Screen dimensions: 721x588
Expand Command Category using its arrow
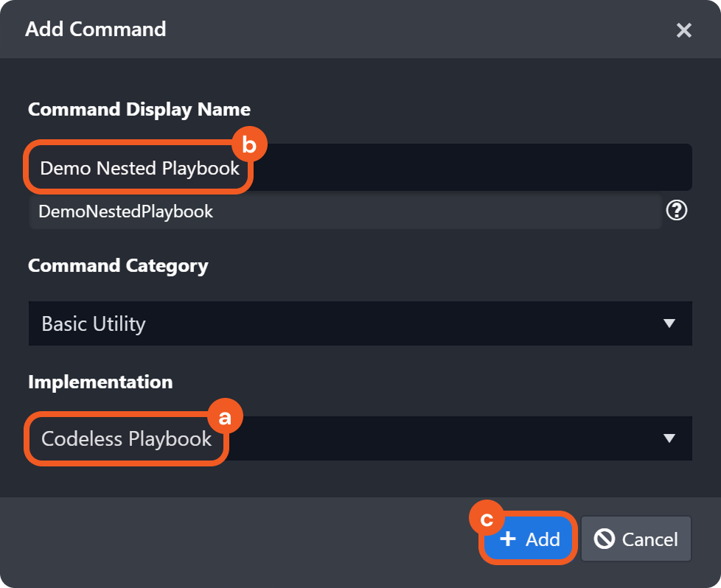[x=669, y=323]
